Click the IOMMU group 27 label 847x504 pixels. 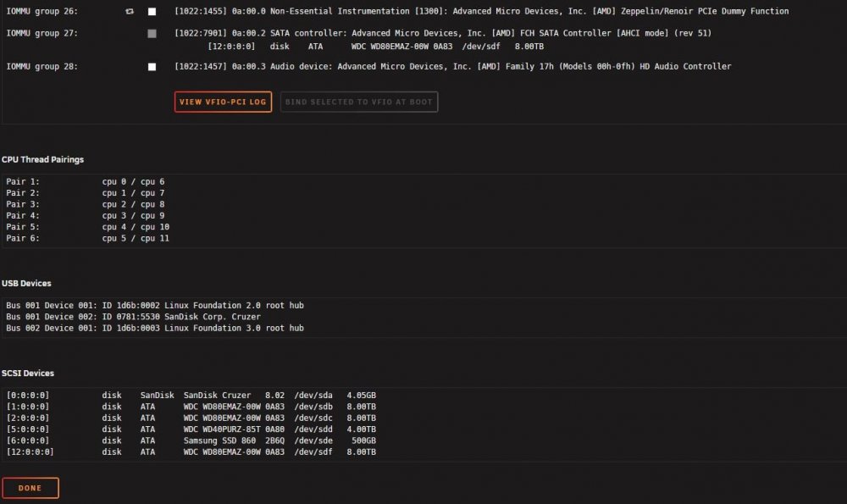[x=42, y=34]
